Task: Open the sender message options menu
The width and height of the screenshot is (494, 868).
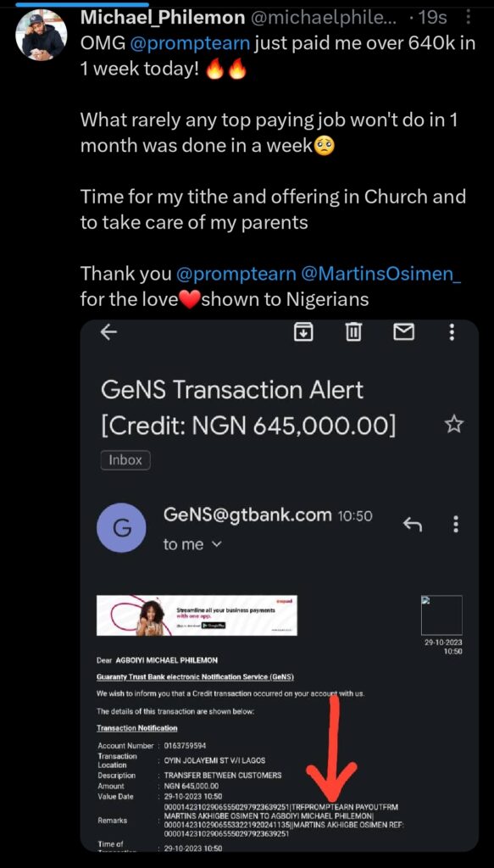Action: click(x=456, y=524)
